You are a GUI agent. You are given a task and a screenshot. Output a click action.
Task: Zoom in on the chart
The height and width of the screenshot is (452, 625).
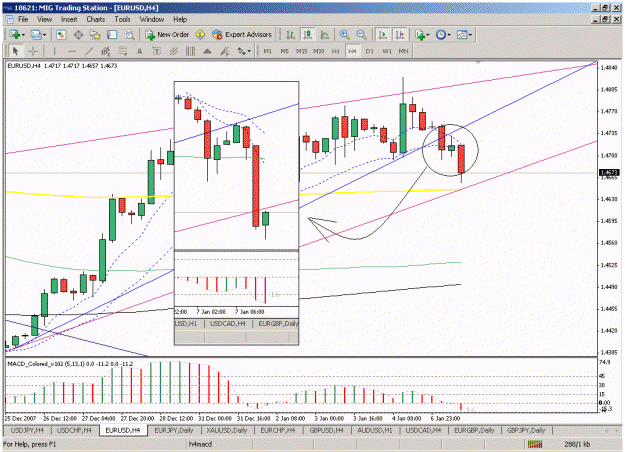(x=344, y=35)
